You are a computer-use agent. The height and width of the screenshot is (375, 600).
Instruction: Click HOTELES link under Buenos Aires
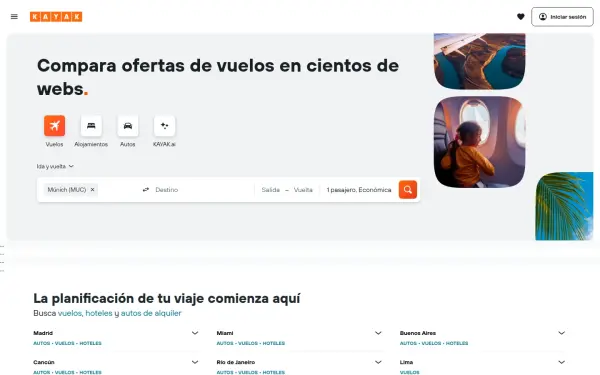point(457,343)
